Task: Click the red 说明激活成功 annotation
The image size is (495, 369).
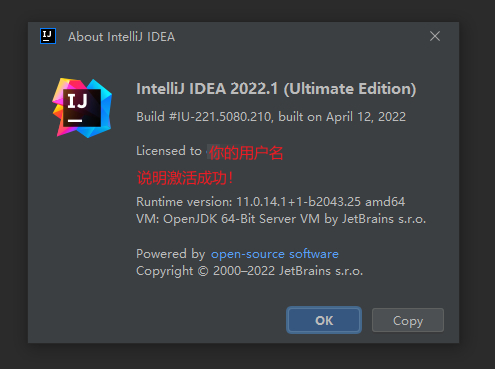Action: tap(185, 178)
